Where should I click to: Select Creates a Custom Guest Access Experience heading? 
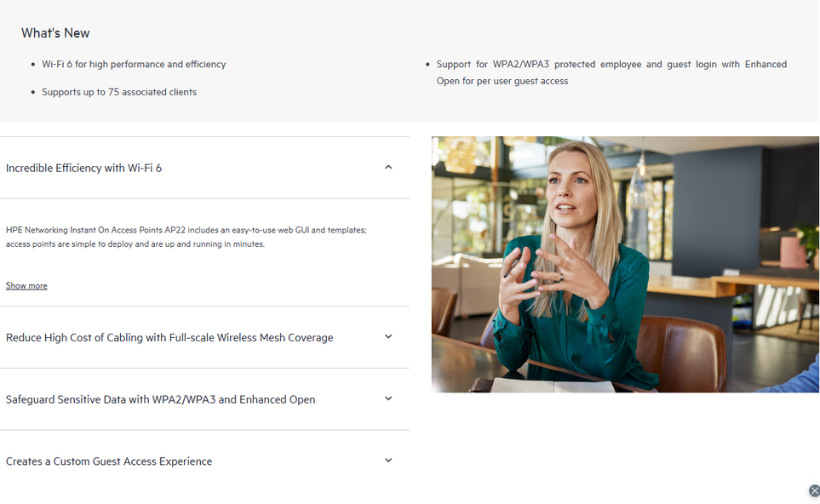point(109,461)
